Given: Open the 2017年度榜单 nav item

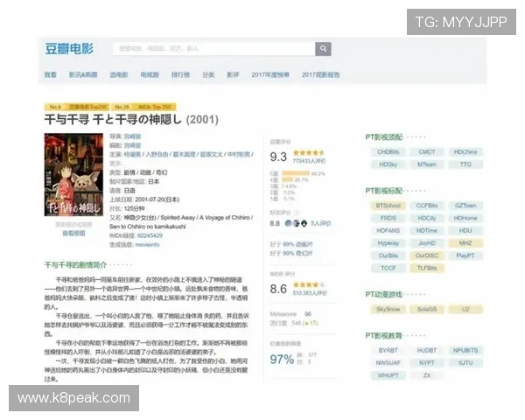Looking at the screenshot, I should click(x=270, y=74).
